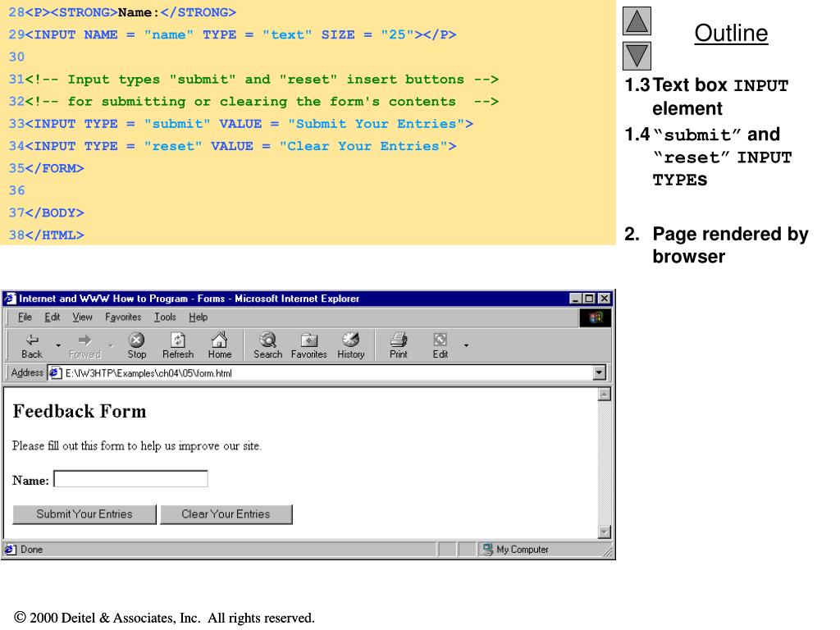Click the Address bar URL field
Image resolution: width=840 pixels, height=630 pixels.
click(328, 373)
